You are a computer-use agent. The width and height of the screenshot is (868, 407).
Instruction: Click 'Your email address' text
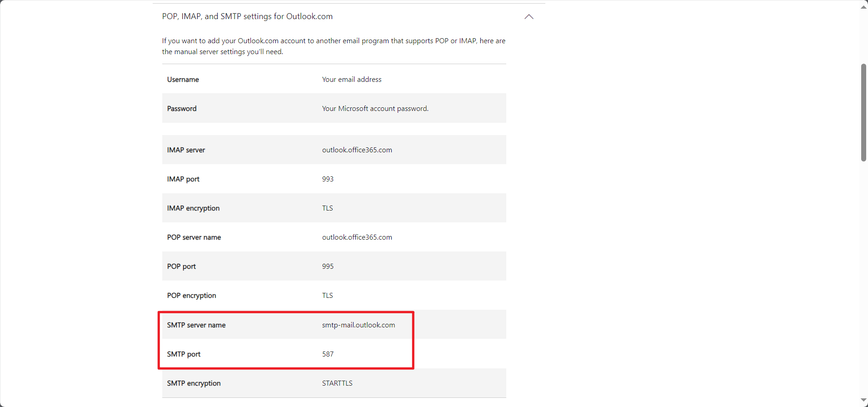pos(352,80)
